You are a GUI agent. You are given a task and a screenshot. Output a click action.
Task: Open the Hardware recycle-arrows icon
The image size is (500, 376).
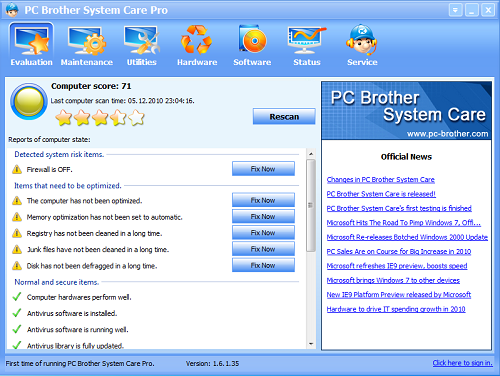tap(197, 40)
